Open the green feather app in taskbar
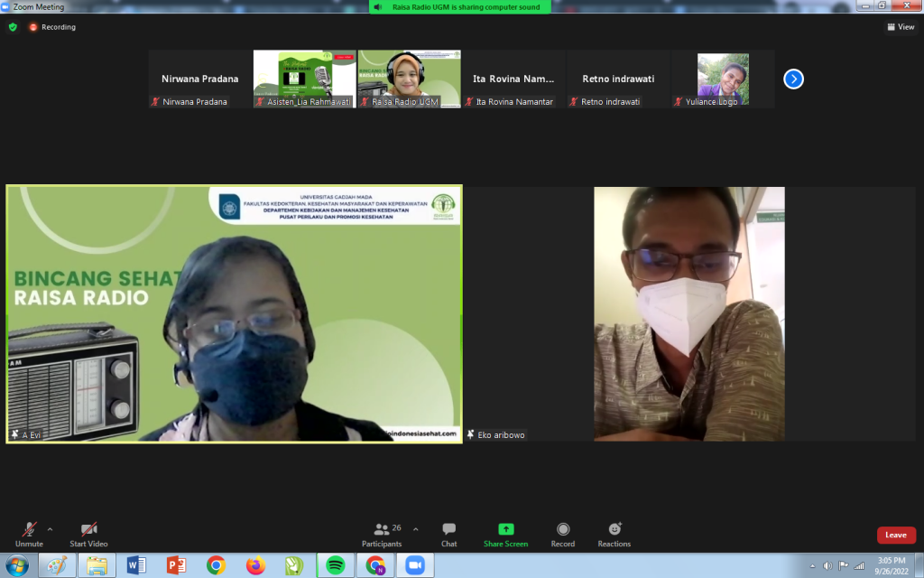Screen dimensions: 924x578 (295, 565)
